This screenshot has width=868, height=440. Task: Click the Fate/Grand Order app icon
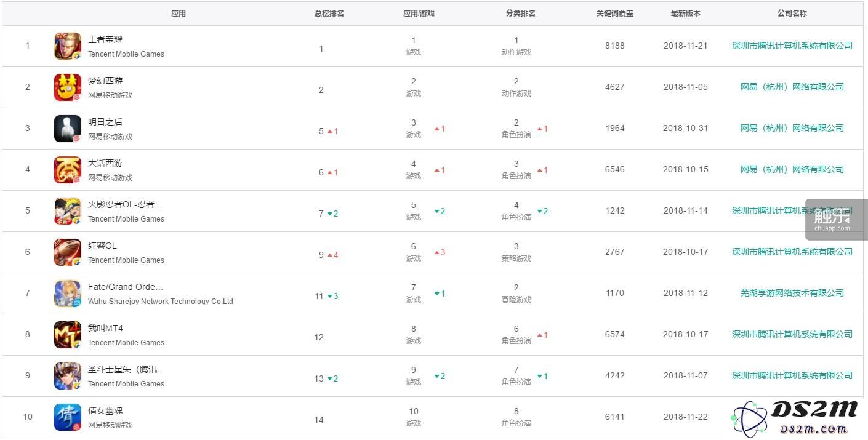pyautogui.click(x=68, y=294)
